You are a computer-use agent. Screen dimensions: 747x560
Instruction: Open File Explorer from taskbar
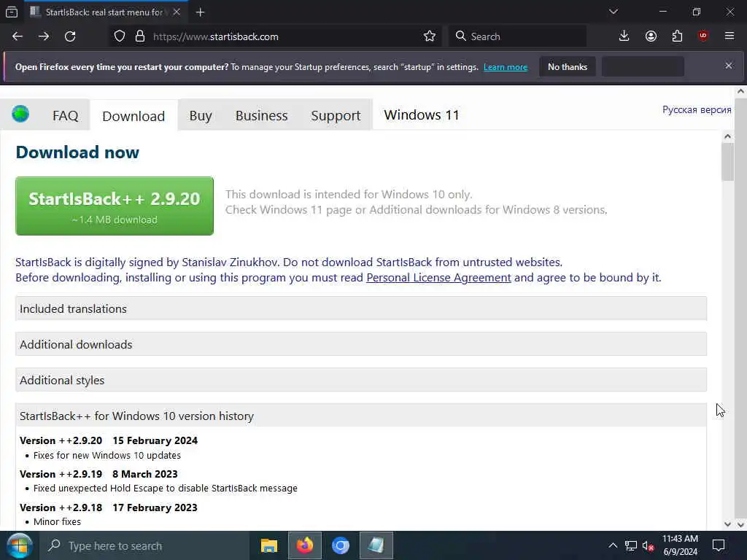click(x=269, y=545)
